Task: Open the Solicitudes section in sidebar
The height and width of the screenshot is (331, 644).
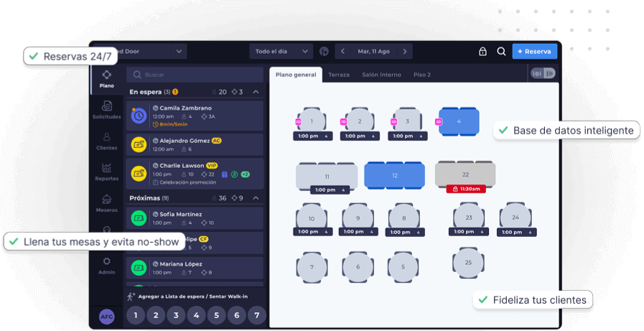Action: 106,108
